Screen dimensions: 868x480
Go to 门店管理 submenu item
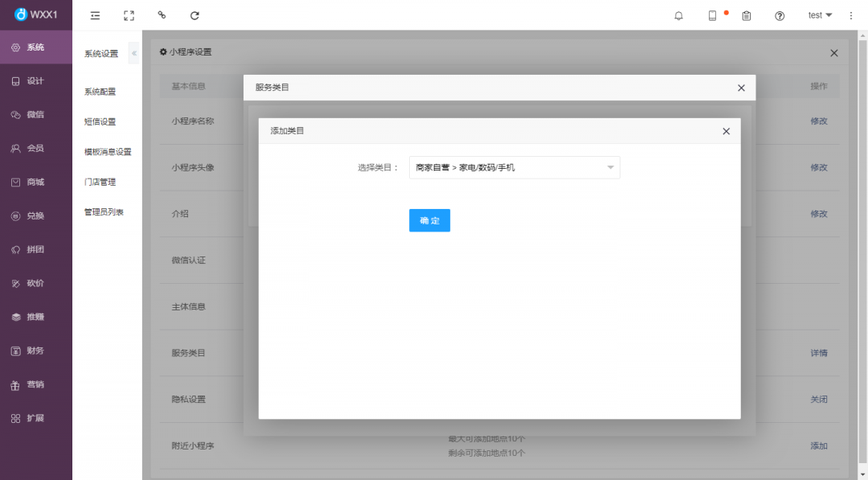[100, 183]
